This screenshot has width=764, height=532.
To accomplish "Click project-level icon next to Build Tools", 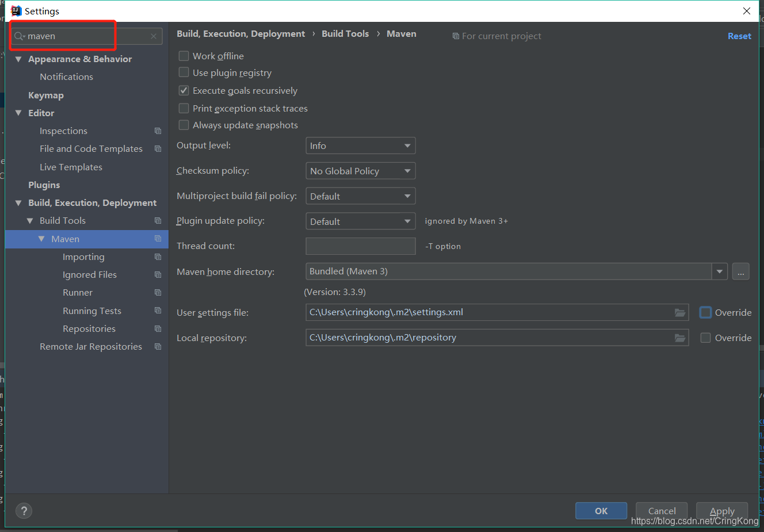I will [x=158, y=221].
